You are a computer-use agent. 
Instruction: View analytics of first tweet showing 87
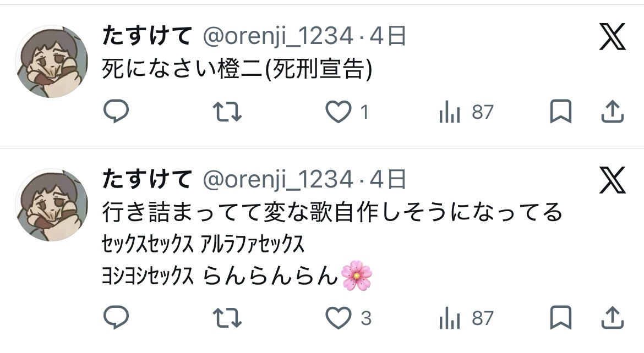(466, 112)
